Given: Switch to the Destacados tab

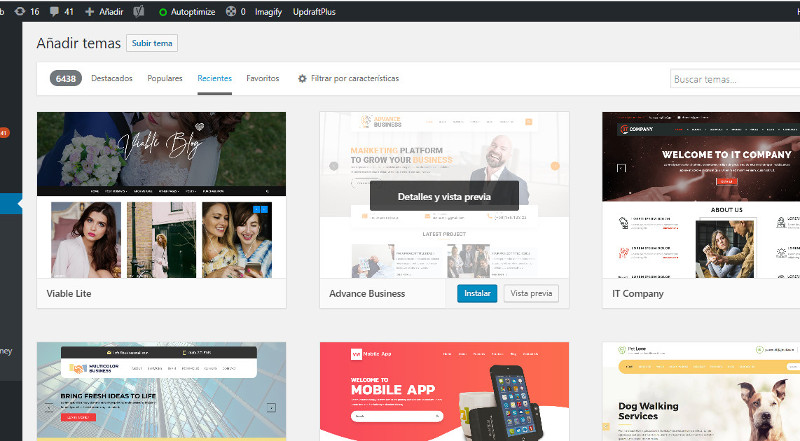Looking at the screenshot, I should point(112,78).
